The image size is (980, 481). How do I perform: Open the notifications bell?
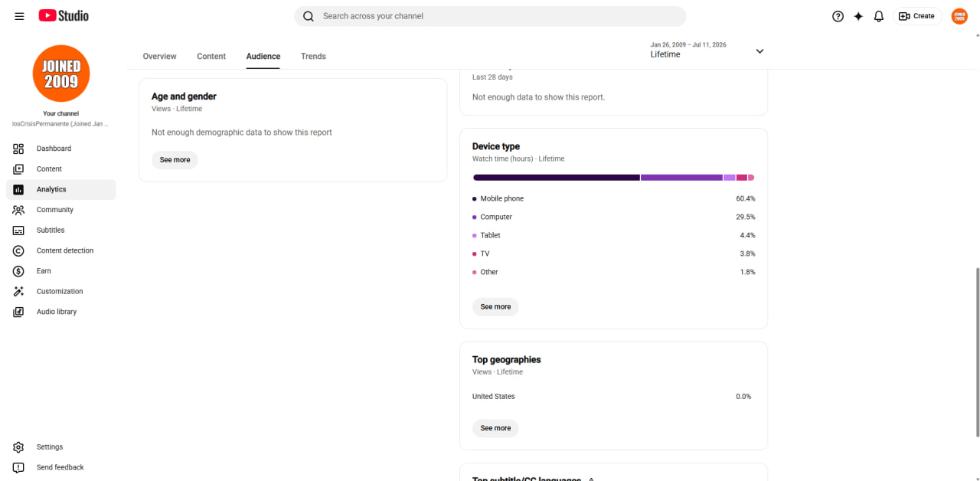(x=879, y=16)
